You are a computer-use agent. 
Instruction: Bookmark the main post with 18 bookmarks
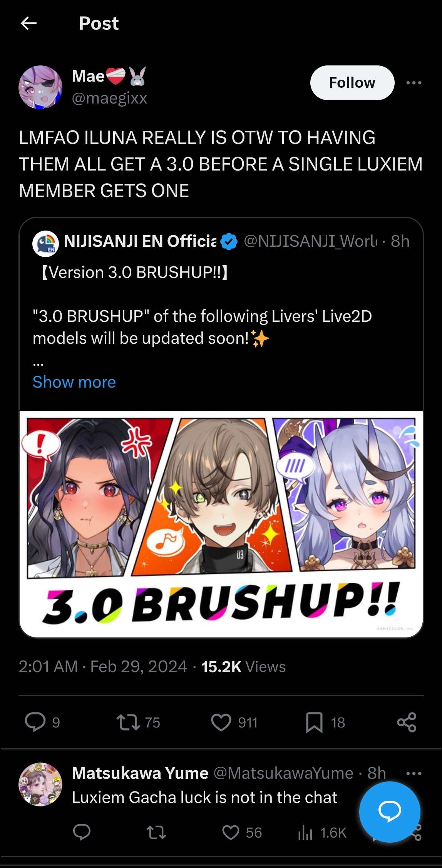[x=314, y=722]
